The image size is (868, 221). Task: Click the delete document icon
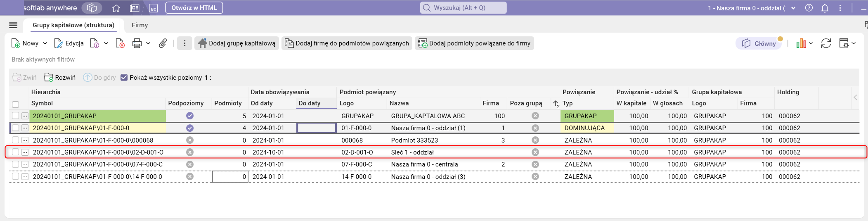(x=120, y=43)
